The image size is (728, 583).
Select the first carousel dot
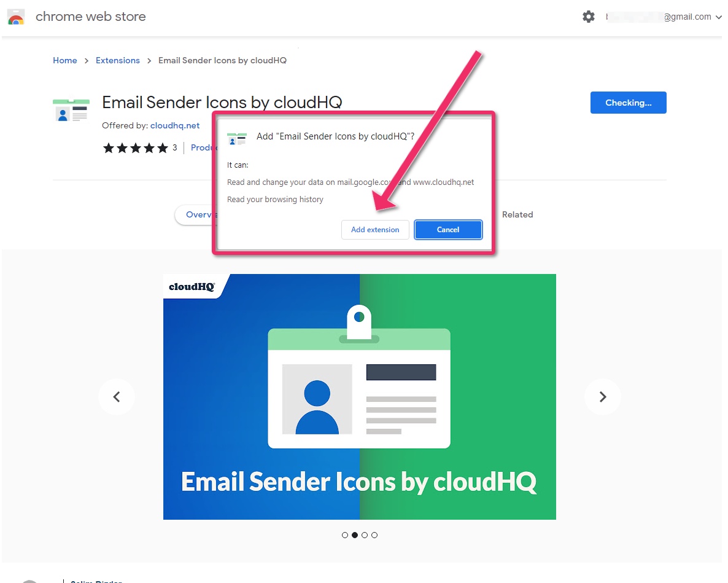click(x=344, y=535)
